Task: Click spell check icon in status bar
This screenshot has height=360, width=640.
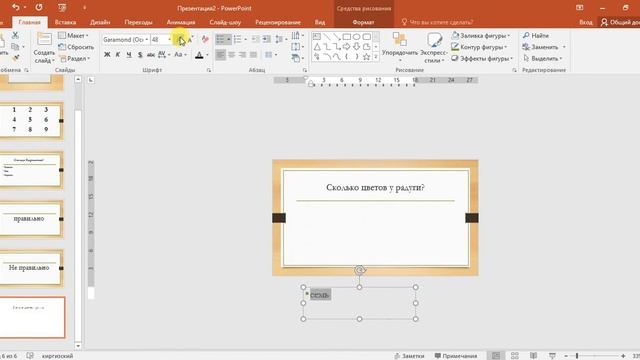Action: [x=30, y=356]
